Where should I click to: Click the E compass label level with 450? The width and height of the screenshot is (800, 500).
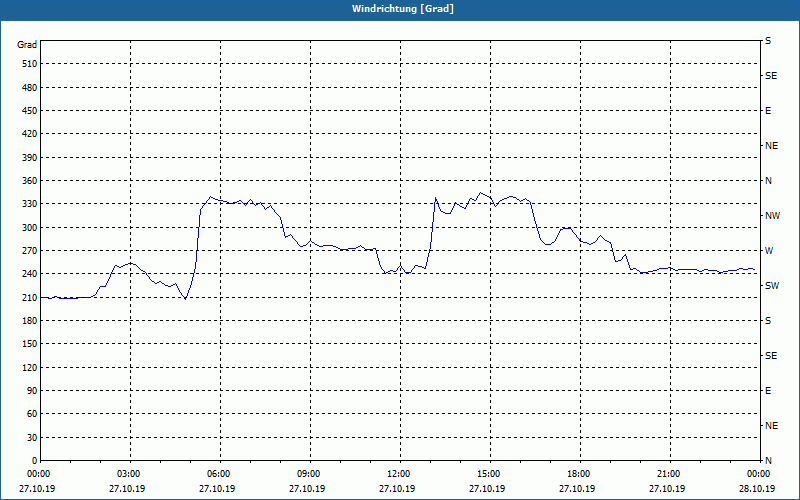coord(768,111)
